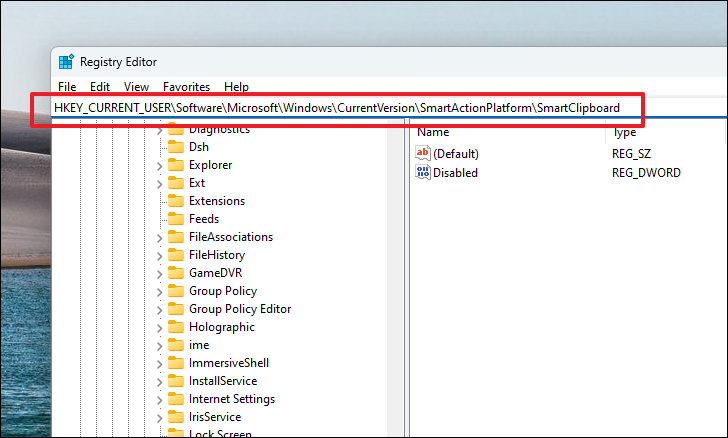Select the FileHistory key label
Viewport: 728px width, 438px height.
[x=217, y=255]
